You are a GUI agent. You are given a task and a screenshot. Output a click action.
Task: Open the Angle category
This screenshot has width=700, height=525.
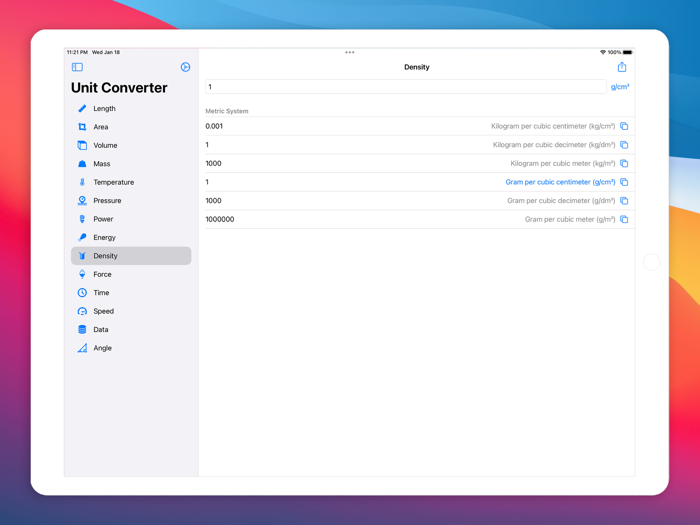click(131, 348)
